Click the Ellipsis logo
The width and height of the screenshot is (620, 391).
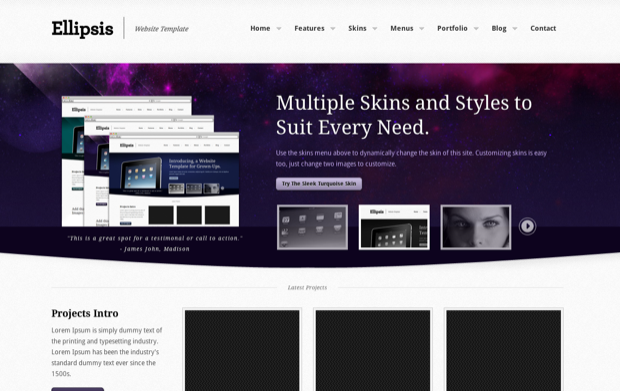pos(82,28)
